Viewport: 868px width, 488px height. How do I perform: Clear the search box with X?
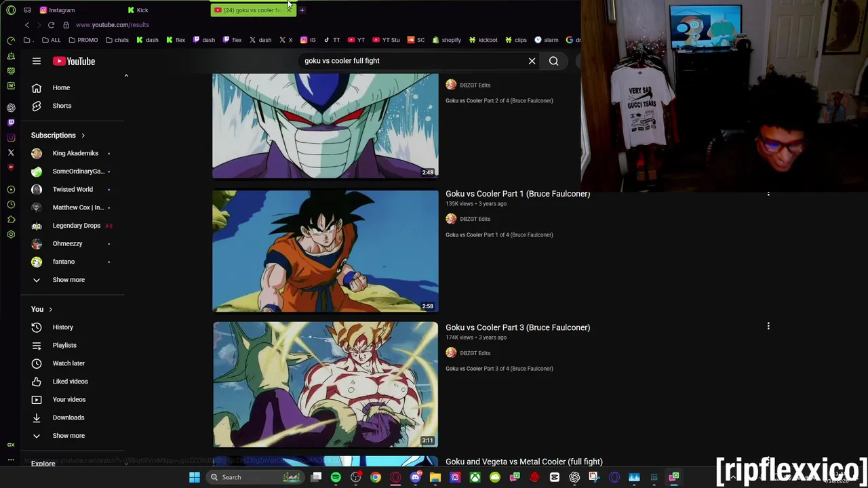(x=532, y=61)
